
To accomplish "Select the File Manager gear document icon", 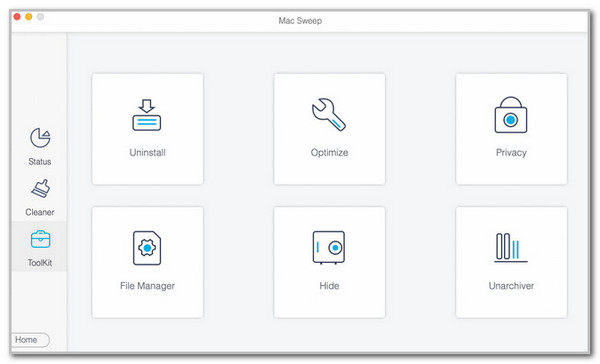I will coord(147,248).
